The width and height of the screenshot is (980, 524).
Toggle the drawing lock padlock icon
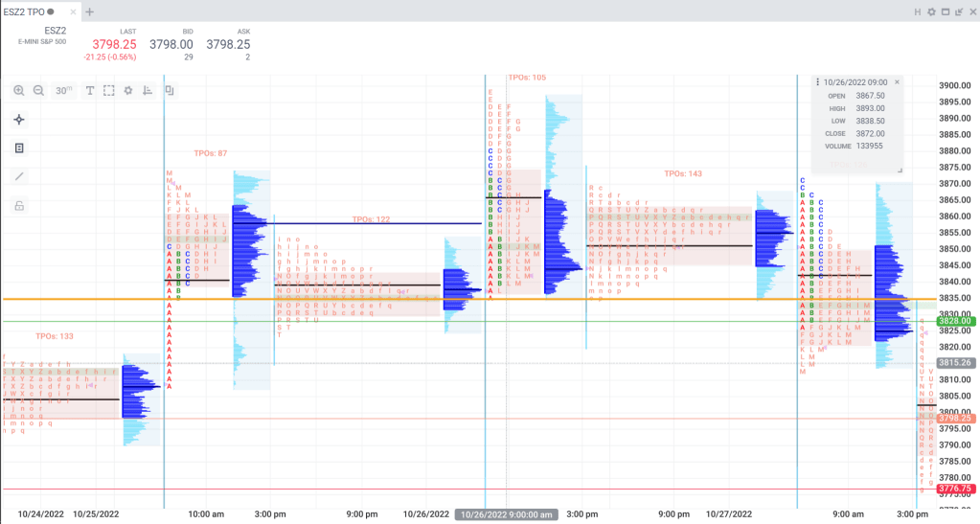coord(19,205)
